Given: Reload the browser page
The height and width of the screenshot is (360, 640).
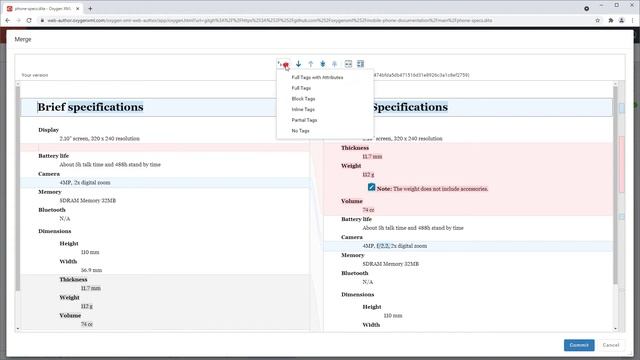Looking at the screenshot, I should coord(29,20).
